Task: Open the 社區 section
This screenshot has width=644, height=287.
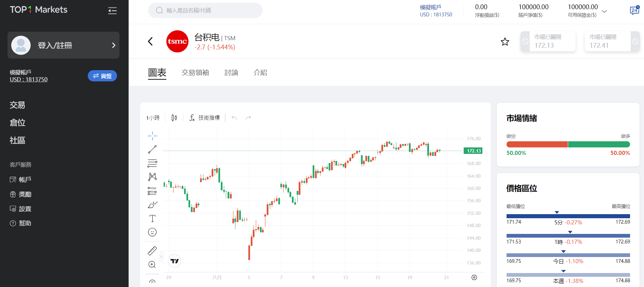Action: (17, 140)
